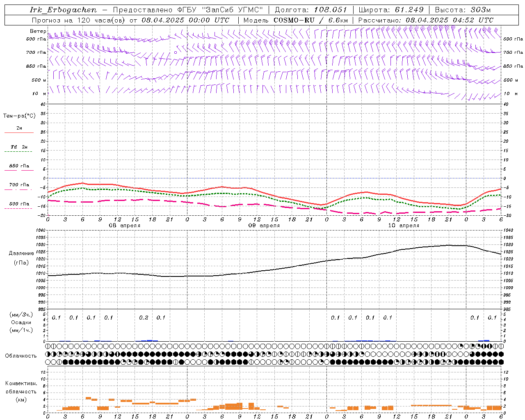Click the calculation time "Рассчитано: 08.04.2025 04:52 UTC"

coord(426,20)
